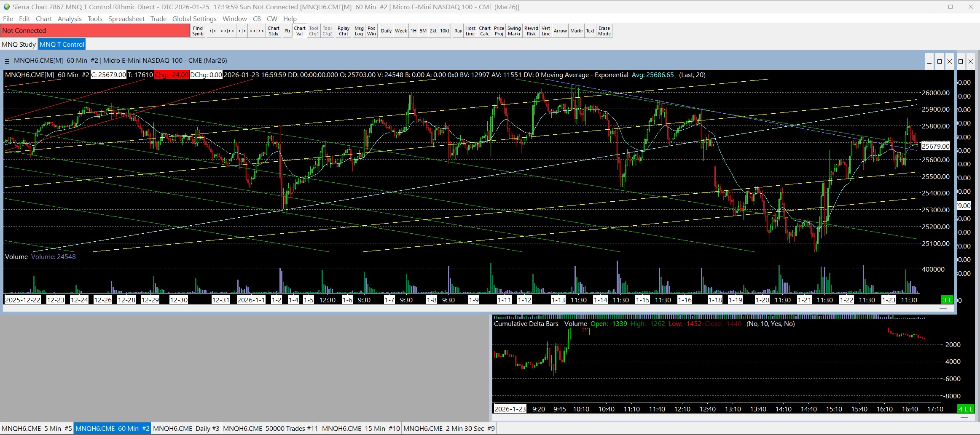980x435 pixels.
Task: Click the green '3 E' chart indicator
Action: click(x=947, y=300)
